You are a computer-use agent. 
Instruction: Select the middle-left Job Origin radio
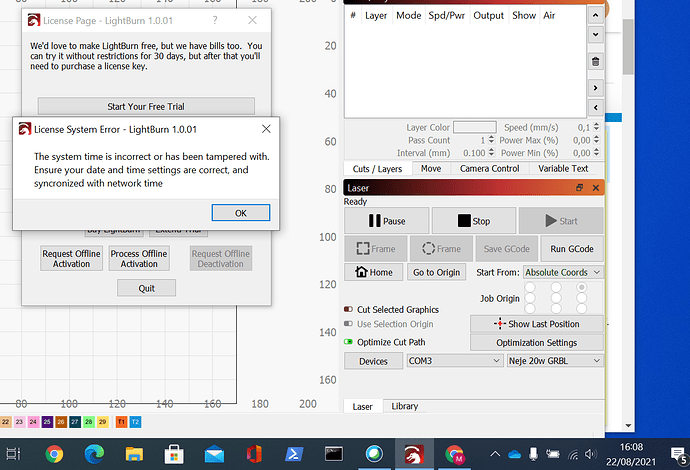point(530,298)
